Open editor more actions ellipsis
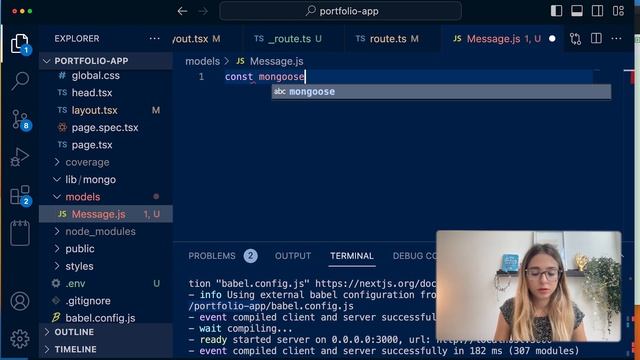The height and width of the screenshot is (360, 640). click(616, 39)
